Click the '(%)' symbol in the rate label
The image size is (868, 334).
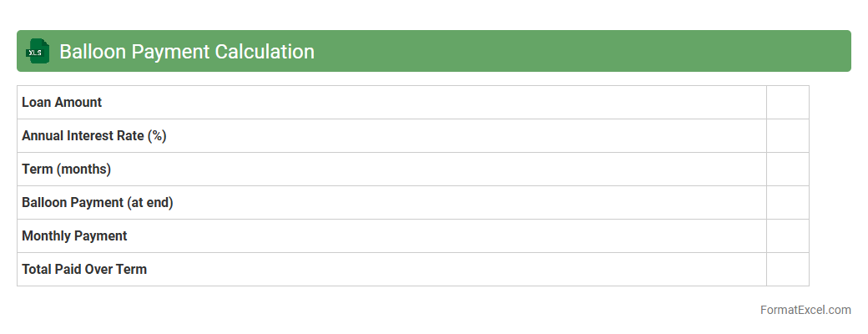click(157, 136)
